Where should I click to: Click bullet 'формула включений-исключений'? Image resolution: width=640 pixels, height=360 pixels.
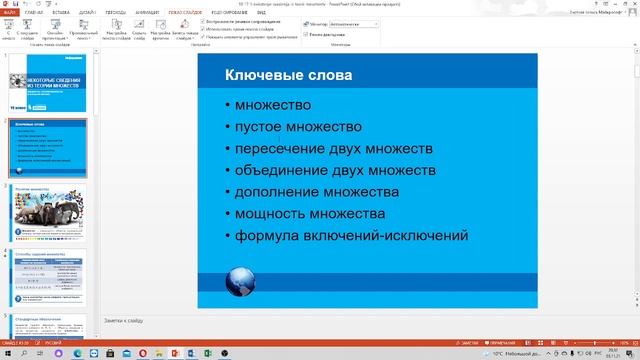click(351, 236)
